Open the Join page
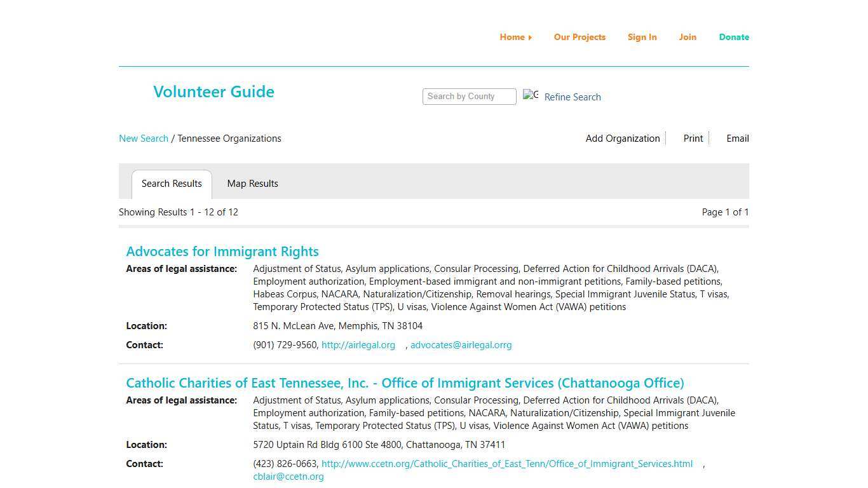This screenshot has width=868, height=488. click(687, 37)
